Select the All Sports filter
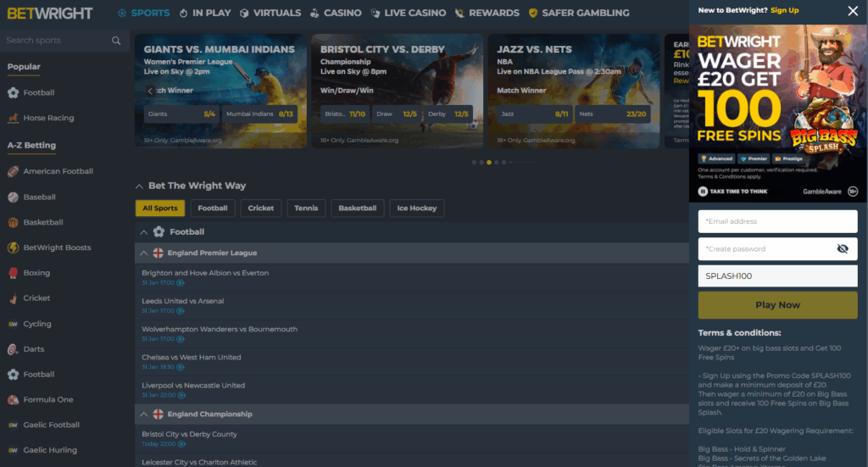Viewport: 868px width, 467px height. 160,208
